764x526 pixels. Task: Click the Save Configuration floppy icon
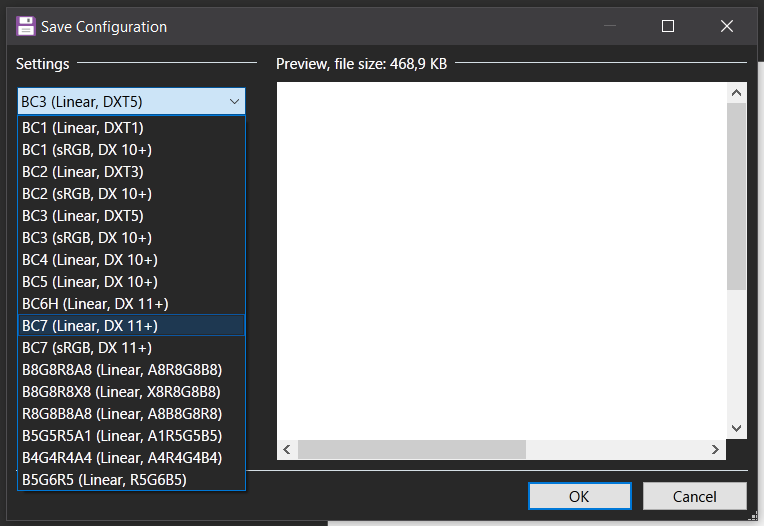[25, 26]
